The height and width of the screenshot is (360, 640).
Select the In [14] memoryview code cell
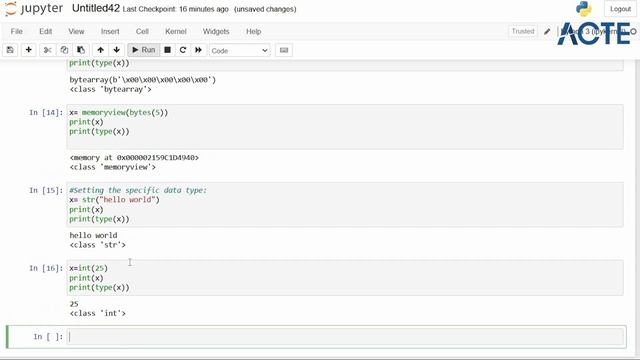[345, 127]
